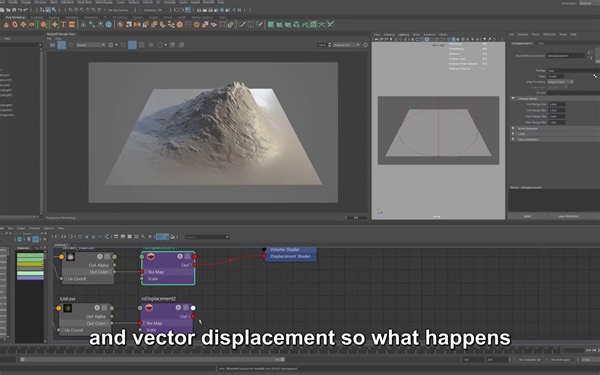The image size is (600, 375).
Task: Click the purple material bar in Materials list
Action: point(30,278)
